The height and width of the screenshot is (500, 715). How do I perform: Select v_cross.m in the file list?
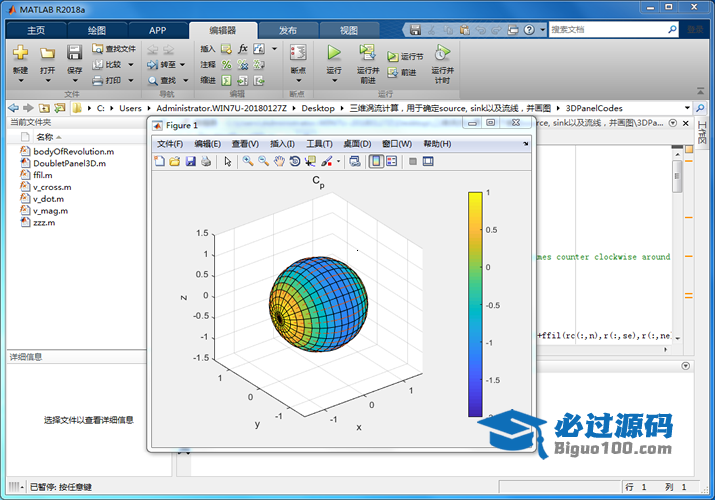click(52, 187)
